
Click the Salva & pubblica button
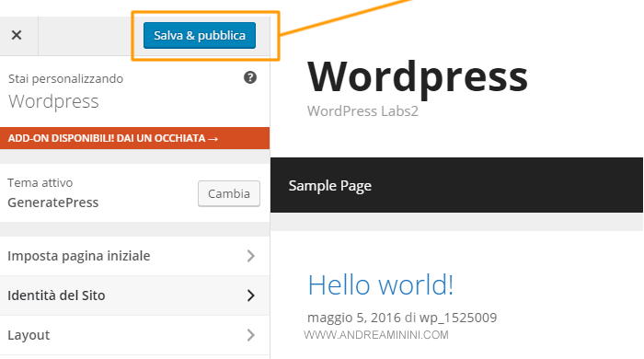tap(200, 35)
